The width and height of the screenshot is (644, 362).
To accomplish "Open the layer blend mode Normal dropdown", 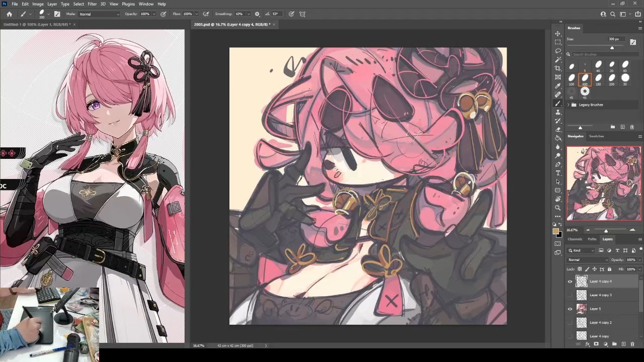I will coord(588,260).
